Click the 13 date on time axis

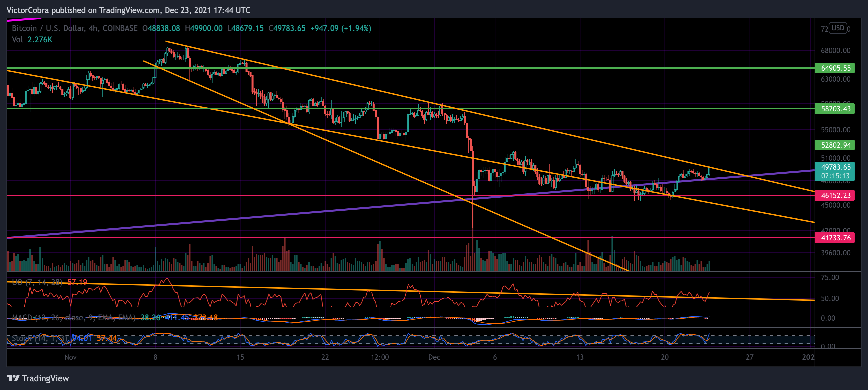click(x=579, y=357)
